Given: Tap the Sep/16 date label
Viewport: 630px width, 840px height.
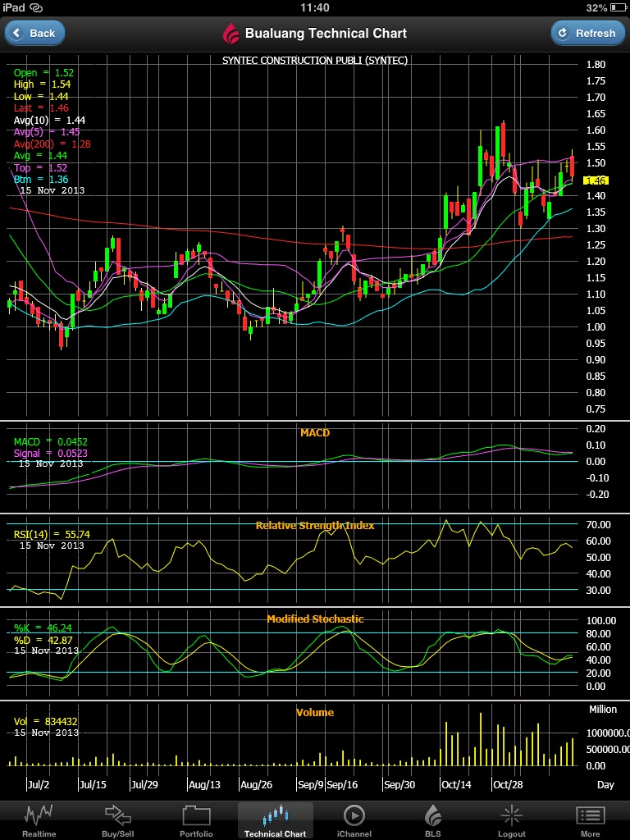Looking at the screenshot, I should point(342,785).
